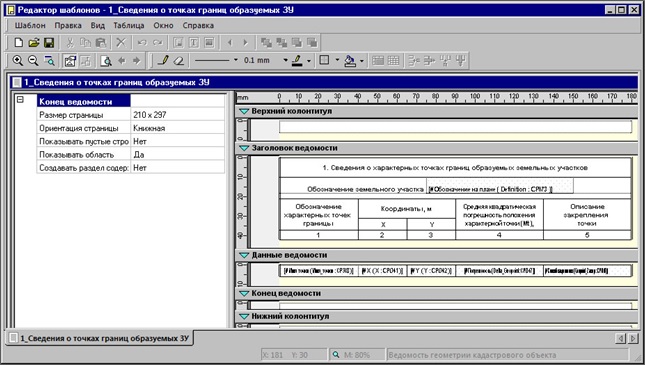Select the eraser tool
Image resolution: width=645 pixels, height=365 pixels.
pyautogui.click(x=178, y=61)
